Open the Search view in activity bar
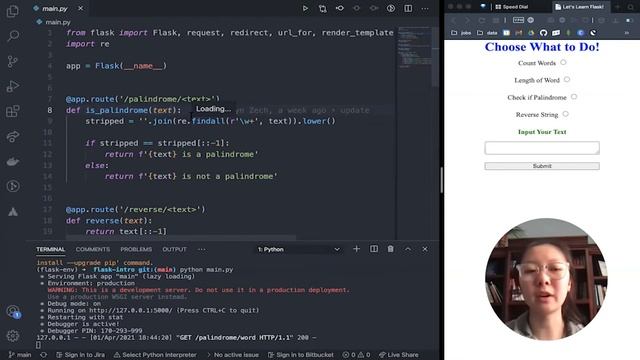This screenshot has height=360, width=640. pyautogui.click(x=13, y=36)
